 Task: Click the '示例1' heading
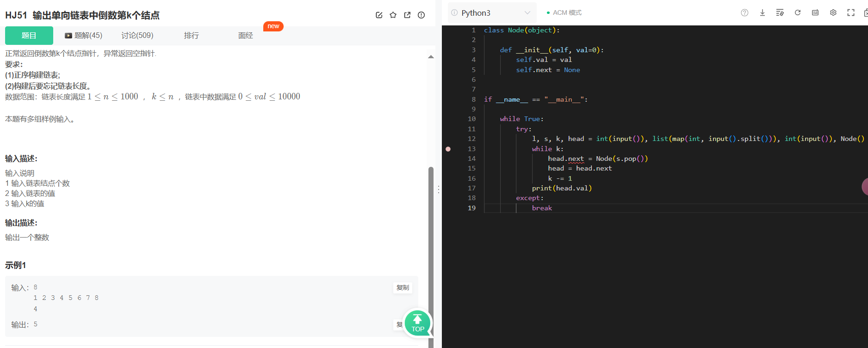16,265
